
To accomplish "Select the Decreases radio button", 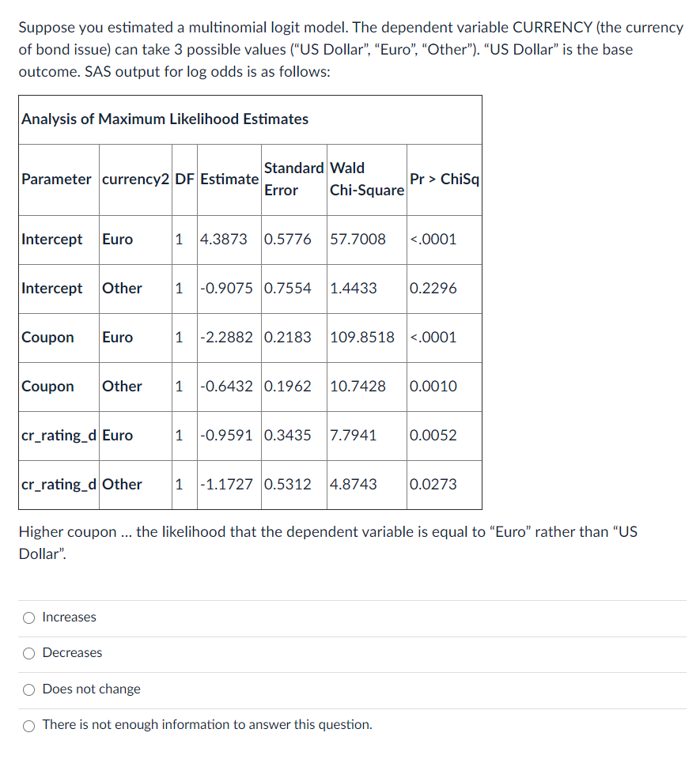I will pyautogui.click(x=28, y=653).
